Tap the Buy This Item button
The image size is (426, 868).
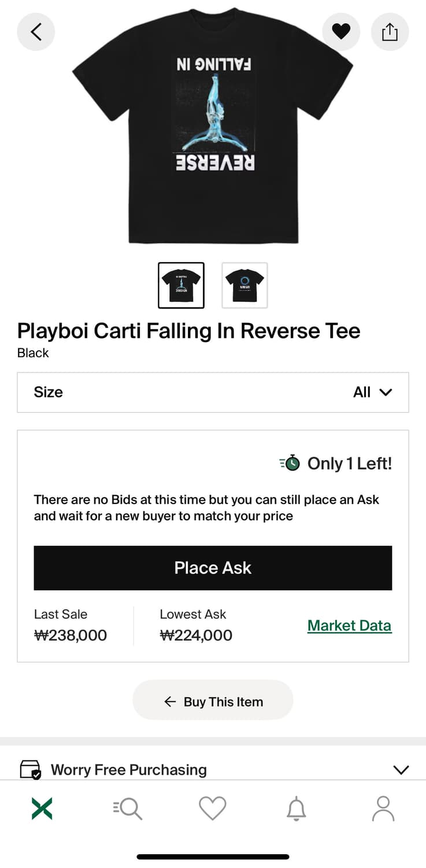click(213, 701)
